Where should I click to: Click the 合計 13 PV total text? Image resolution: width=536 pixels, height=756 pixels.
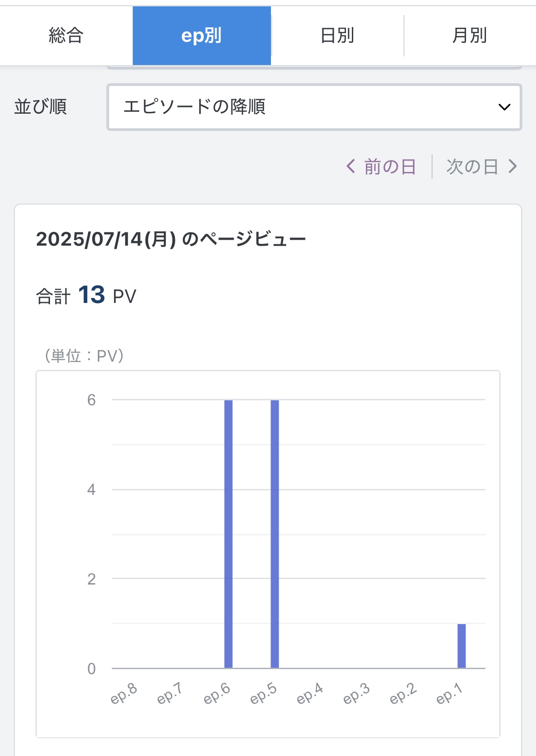86,295
